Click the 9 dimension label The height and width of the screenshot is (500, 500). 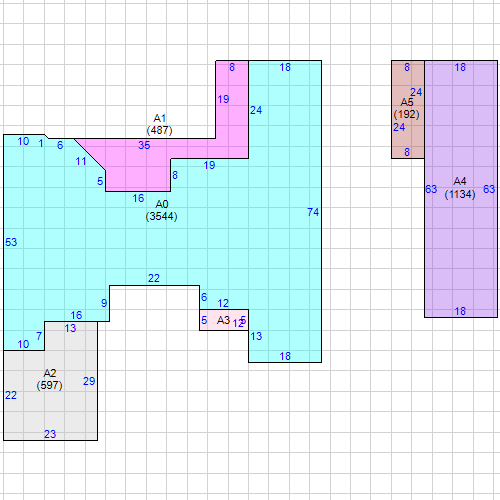pyautogui.click(x=104, y=303)
